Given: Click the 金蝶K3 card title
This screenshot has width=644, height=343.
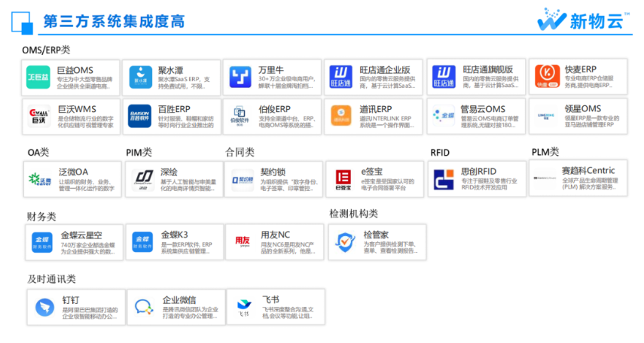Looking at the screenshot, I should 175,235.
